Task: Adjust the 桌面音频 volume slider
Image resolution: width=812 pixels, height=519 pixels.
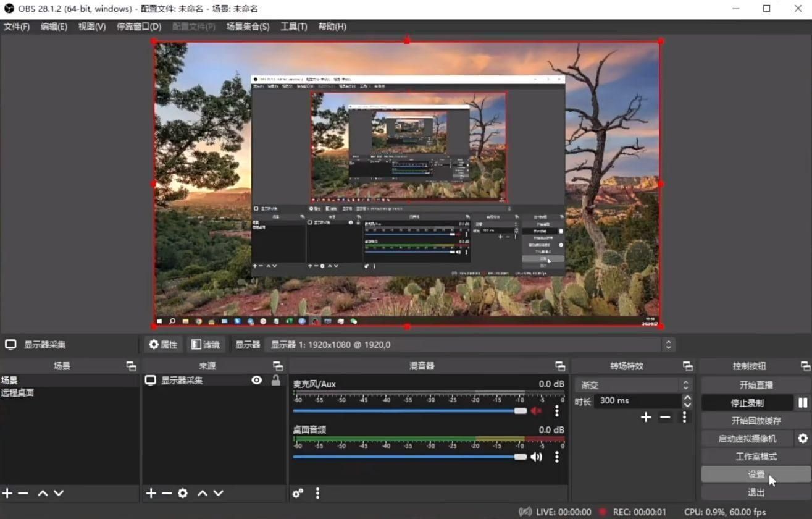Action: [x=410, y=457]
